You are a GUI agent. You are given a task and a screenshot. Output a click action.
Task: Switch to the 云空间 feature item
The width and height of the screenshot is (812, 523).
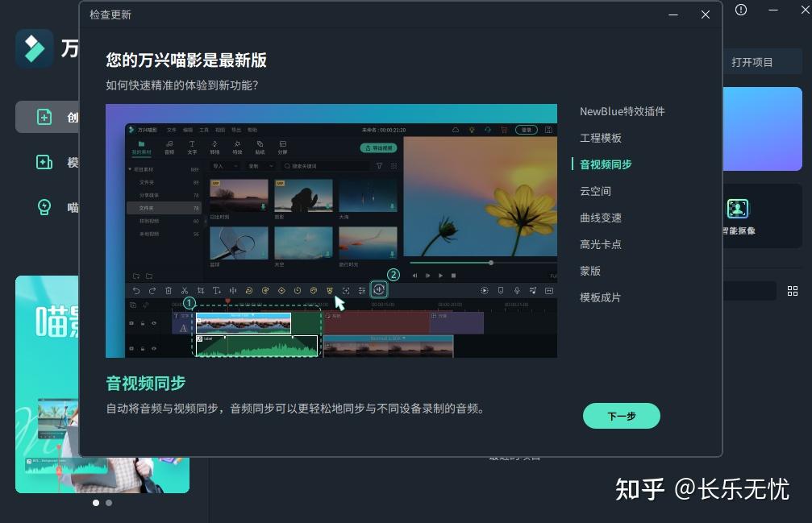pos(595,192)
